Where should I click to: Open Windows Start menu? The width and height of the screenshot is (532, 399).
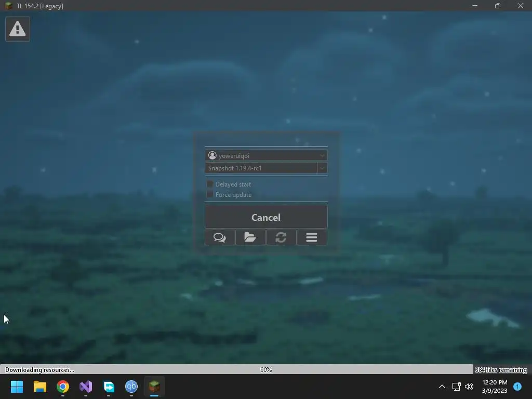pyautogui.click(x=17, y=387)
